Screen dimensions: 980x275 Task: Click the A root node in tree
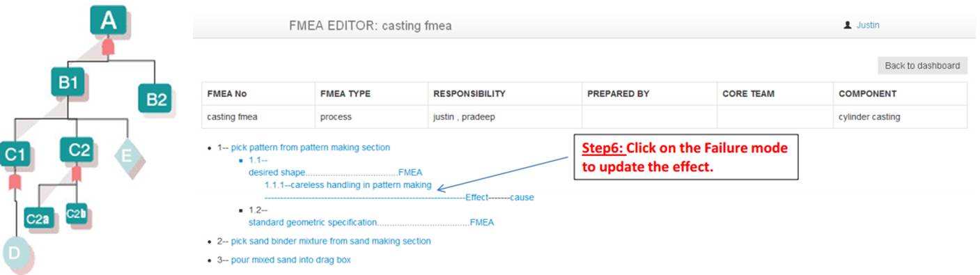(108, 20)
